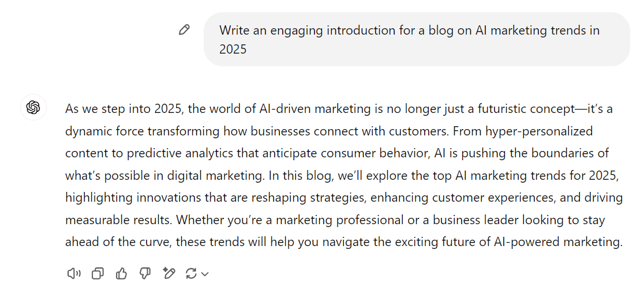644x291 pixels.
Task: Copy the response with the copy icon
Action: tap(98, 273)
